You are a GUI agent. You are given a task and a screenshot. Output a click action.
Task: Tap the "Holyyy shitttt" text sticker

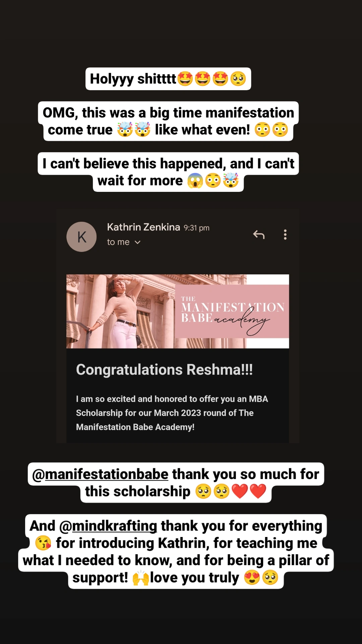(168, 79)
